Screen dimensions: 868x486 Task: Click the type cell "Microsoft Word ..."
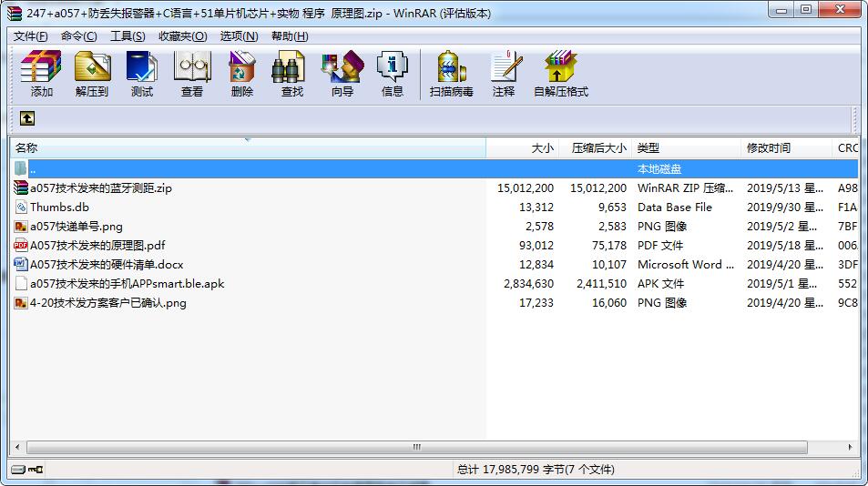tap(686, 264)
